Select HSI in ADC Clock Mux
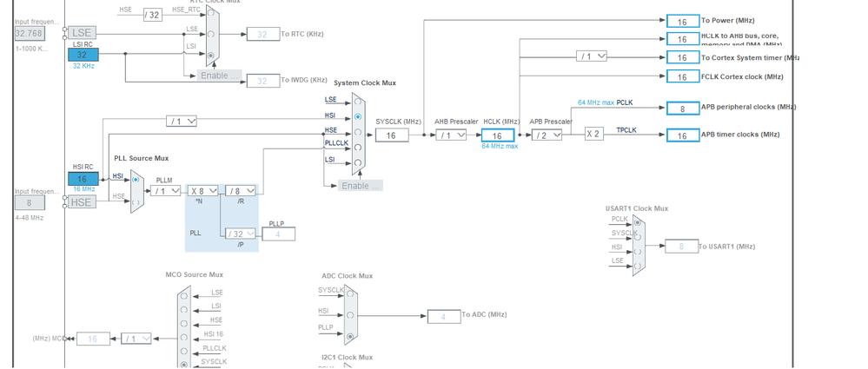Image resolution: width=868 pixels, height=369 pixels. click(x=350, y=315)
